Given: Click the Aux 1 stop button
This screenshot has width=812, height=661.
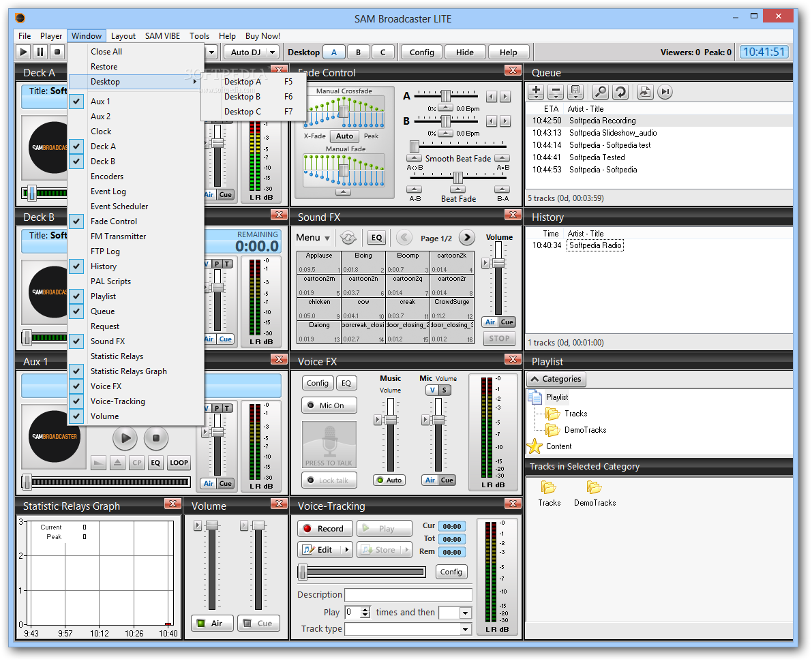Looking at the screenshot, I should 156,438.
